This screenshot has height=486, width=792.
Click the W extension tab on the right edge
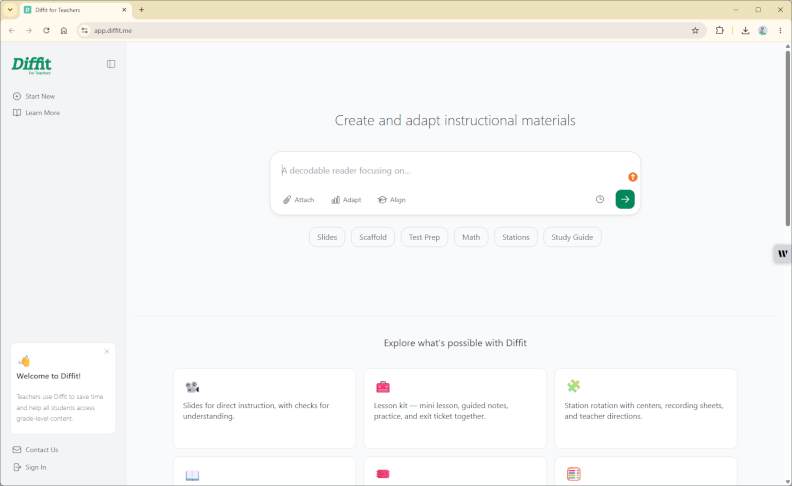pyautogui.click(x=782, y=254)
